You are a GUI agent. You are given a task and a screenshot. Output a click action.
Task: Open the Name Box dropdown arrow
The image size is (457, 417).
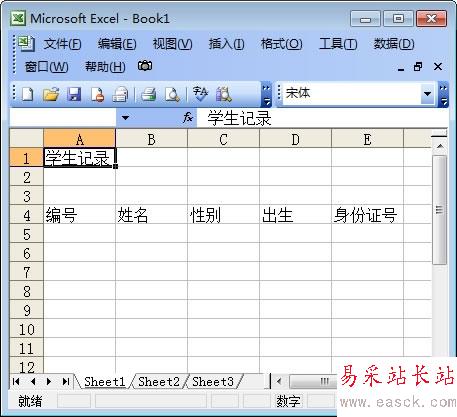125,117
